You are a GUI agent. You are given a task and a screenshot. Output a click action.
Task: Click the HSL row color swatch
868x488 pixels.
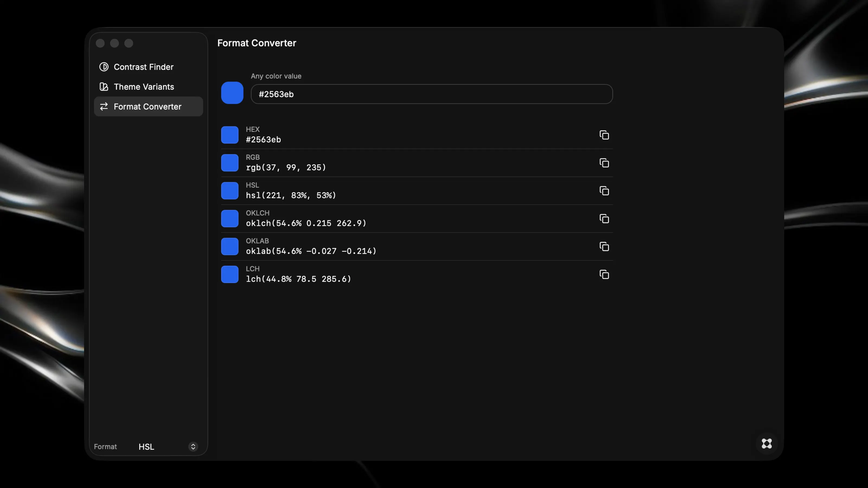tap(230, 191)
